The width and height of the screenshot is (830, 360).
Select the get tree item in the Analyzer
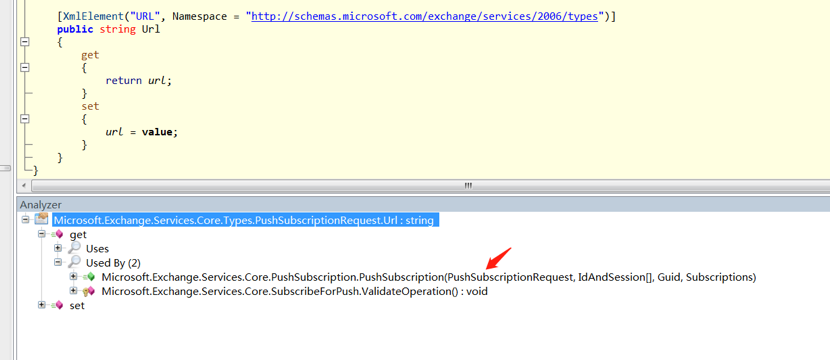[x=78, y=235]
